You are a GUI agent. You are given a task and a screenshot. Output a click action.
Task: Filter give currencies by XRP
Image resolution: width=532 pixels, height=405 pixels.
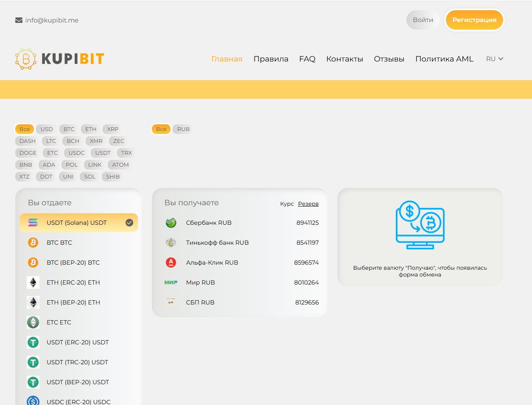tap(113, 129)
